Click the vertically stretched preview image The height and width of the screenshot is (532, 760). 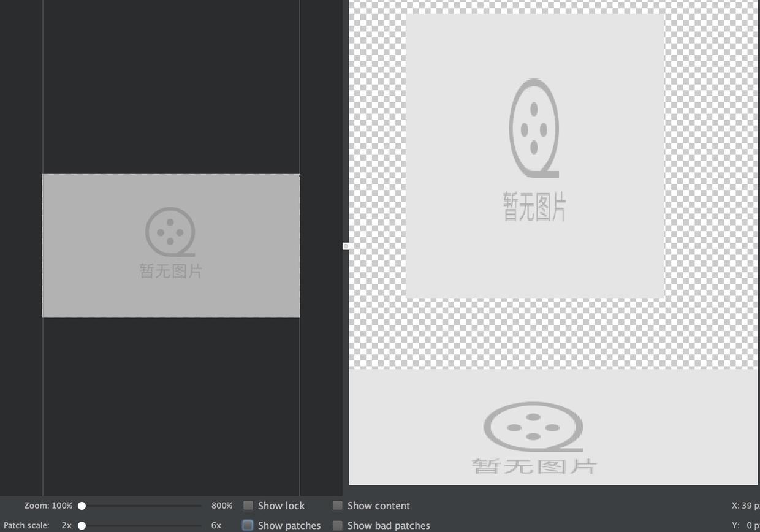[535, 156]
